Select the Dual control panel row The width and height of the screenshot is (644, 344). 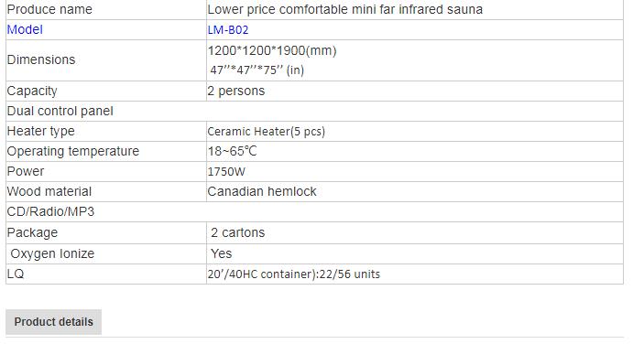pyautogui.click(x=314, y=111)
